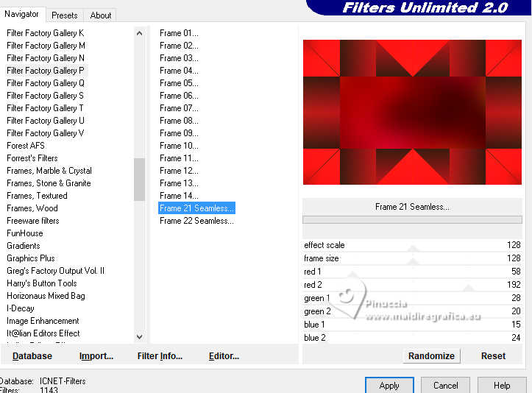Choose Frame 05 filter
The width and height of the screenshot is (532, 393).
179,83
